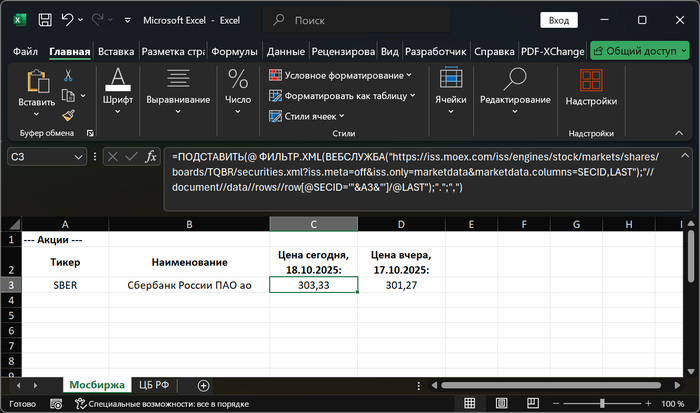Open the Undo history dropdown arrow
The height and width of the screenshot is (413, 700).
[80, 20]
